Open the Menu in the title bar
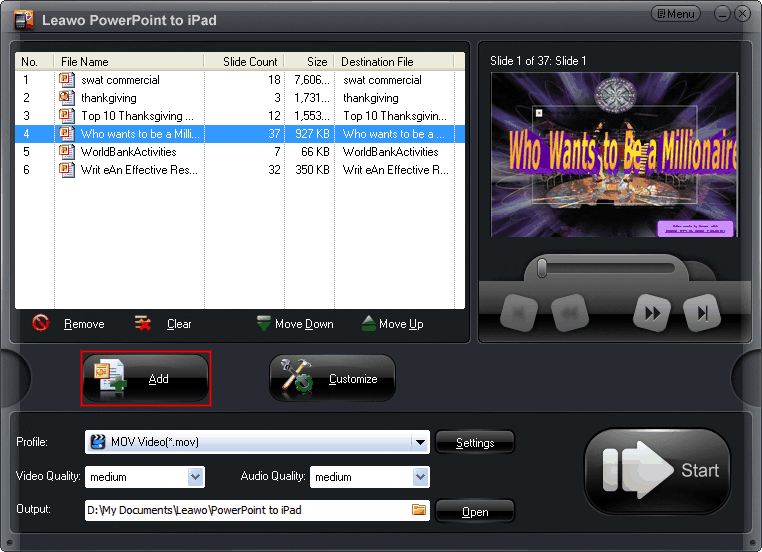 pyautogui.click(x=676, y=14)
